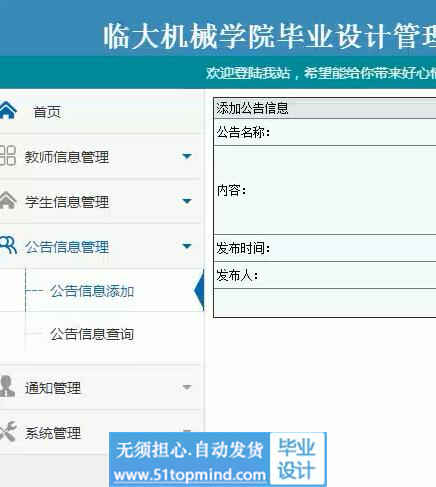Click the 毕业设计 badge on the banner
This screenshot has height=487, width=436.
[297, 459]
